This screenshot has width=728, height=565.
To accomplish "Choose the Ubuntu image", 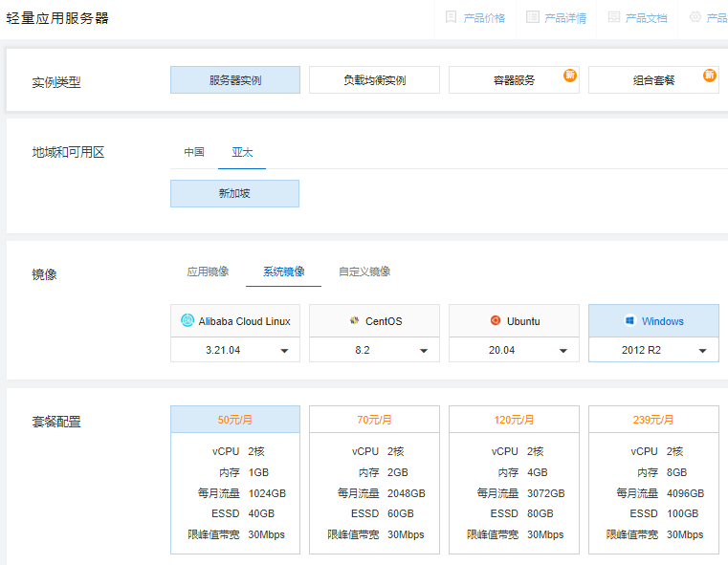I will (x=514, y=320).
